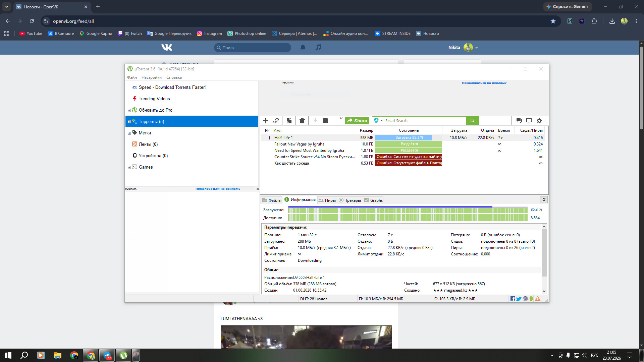Open the Настройки menu
Screen dimensions: 644x362
point(152,77)
